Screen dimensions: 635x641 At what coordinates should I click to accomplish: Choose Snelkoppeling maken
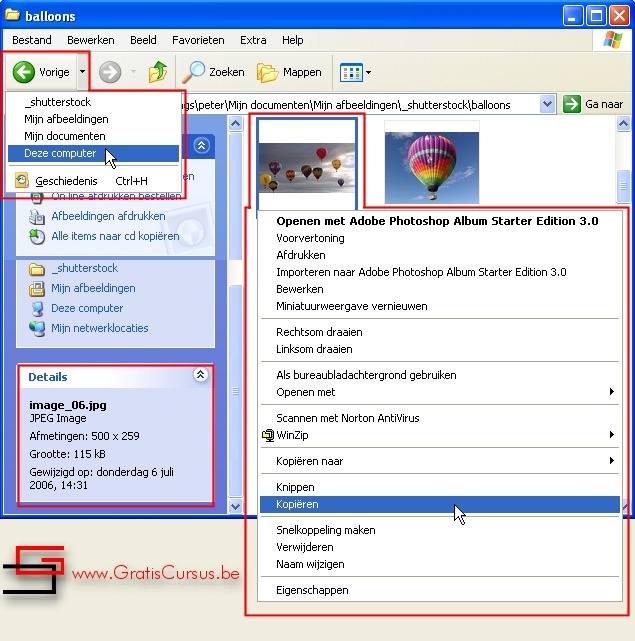point(440,530)
